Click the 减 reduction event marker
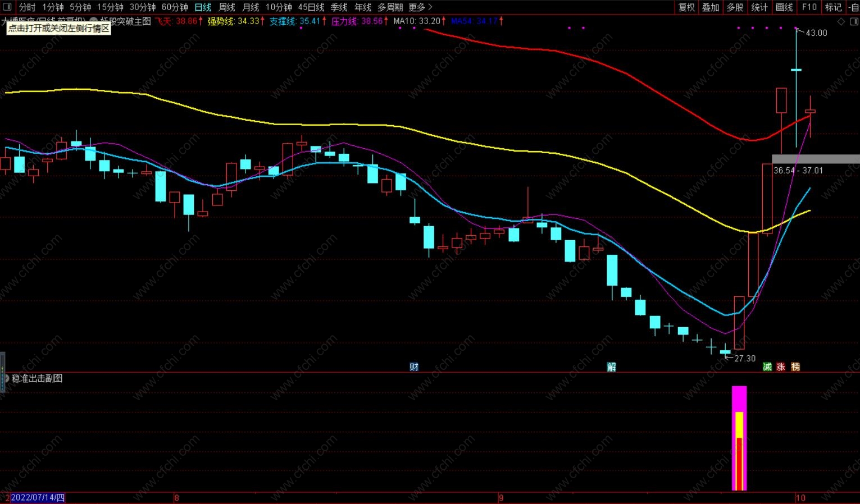This screenshot has width=860, height=504. click(x=767, y=366)
